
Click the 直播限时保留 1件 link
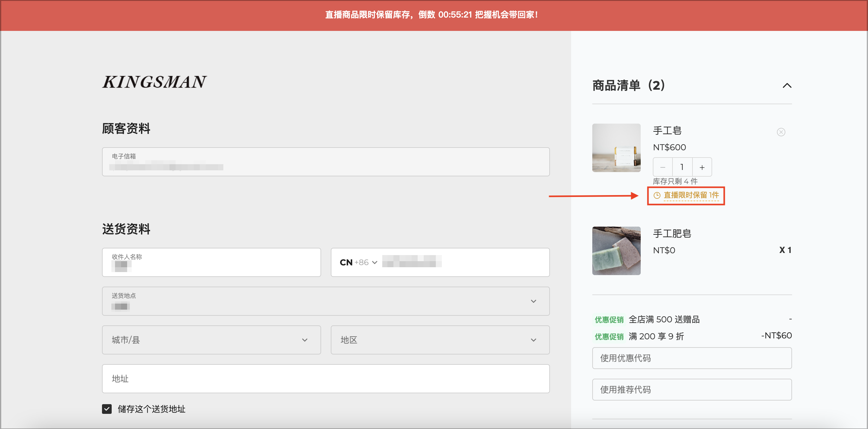(x=691, y=195)
